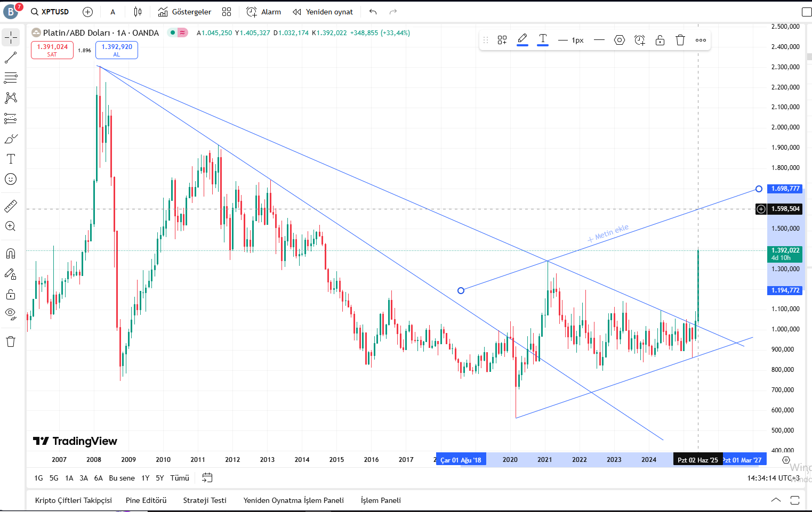
Task: Open the line style dropdown
Action: click(599, 40)
